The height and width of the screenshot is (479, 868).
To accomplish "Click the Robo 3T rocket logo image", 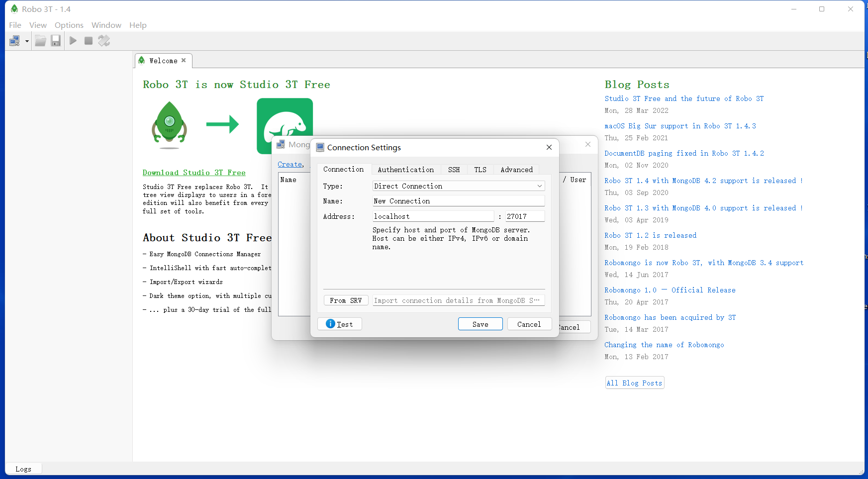I will coord(169,125).
